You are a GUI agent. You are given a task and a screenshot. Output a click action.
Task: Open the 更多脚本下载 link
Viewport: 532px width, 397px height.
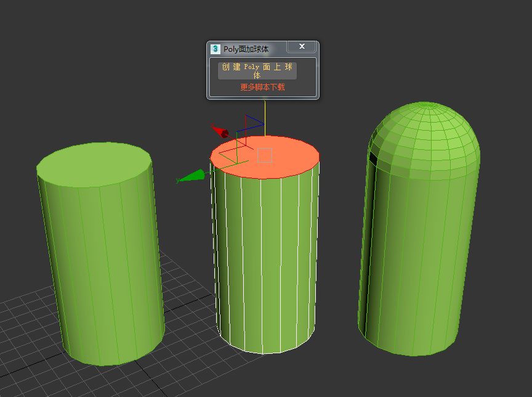(262, 88)
